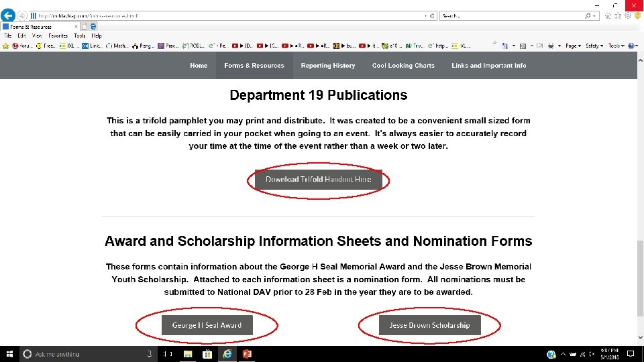Screen dimensions: 644x362
Task: Open File Explorer from the taskbar
Action: click(x=188, y=354)
